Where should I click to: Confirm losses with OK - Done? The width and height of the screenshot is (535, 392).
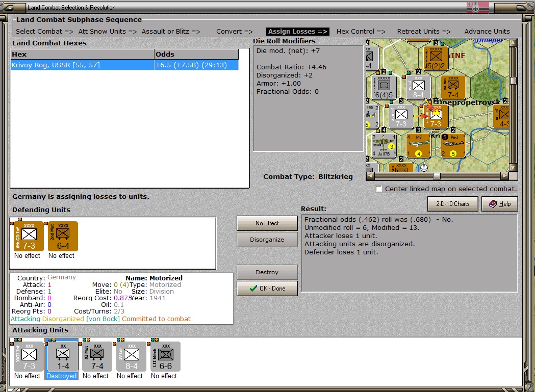[x=267, y=289]
